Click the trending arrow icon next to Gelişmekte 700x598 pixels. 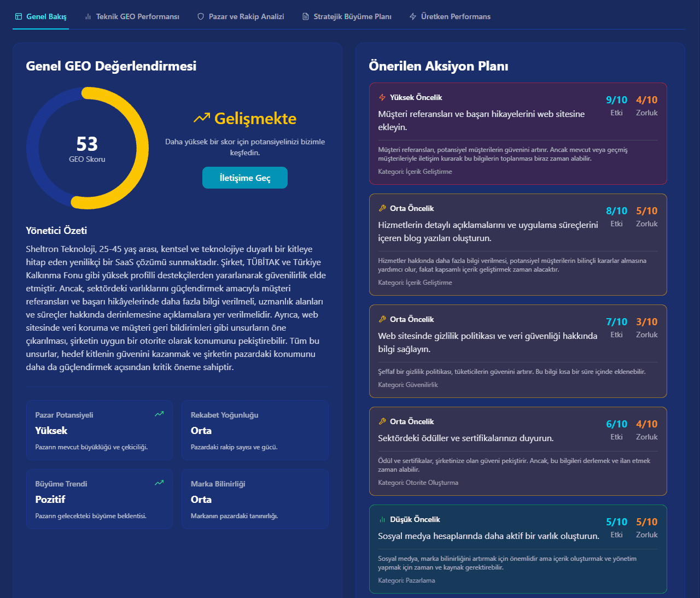coord(201,118)
